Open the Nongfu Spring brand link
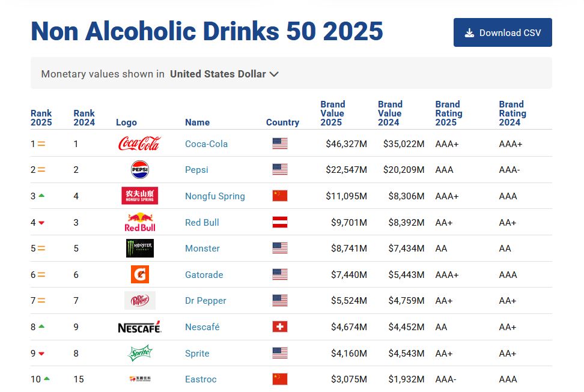The height and width of the screenshot is (392, 584). coord(214,196)
